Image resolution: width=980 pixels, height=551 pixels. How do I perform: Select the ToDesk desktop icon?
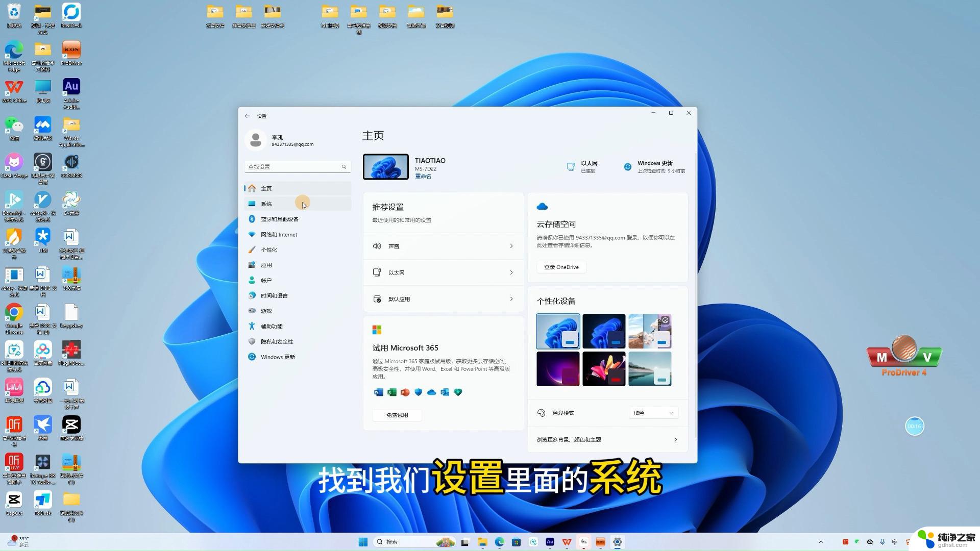pos(43,504)
